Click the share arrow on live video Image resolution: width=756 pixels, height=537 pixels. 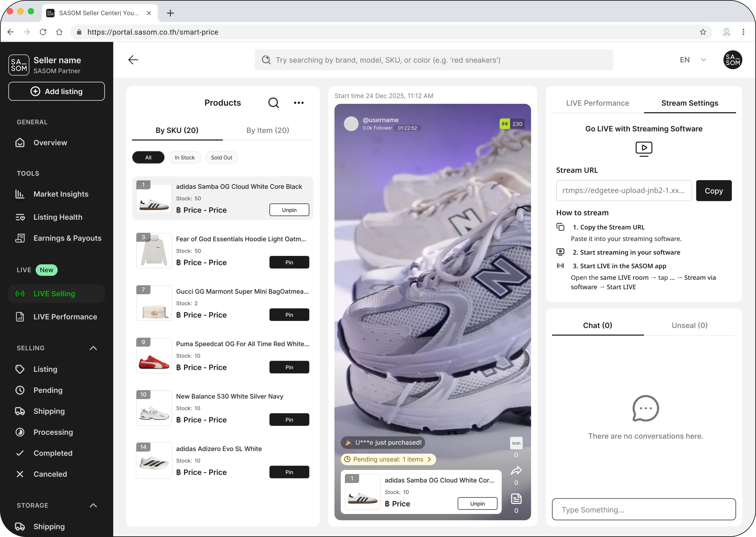[x=516, y=470]
